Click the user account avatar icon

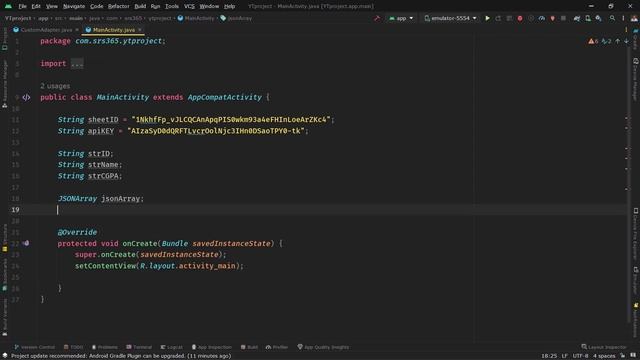point(634,18)
